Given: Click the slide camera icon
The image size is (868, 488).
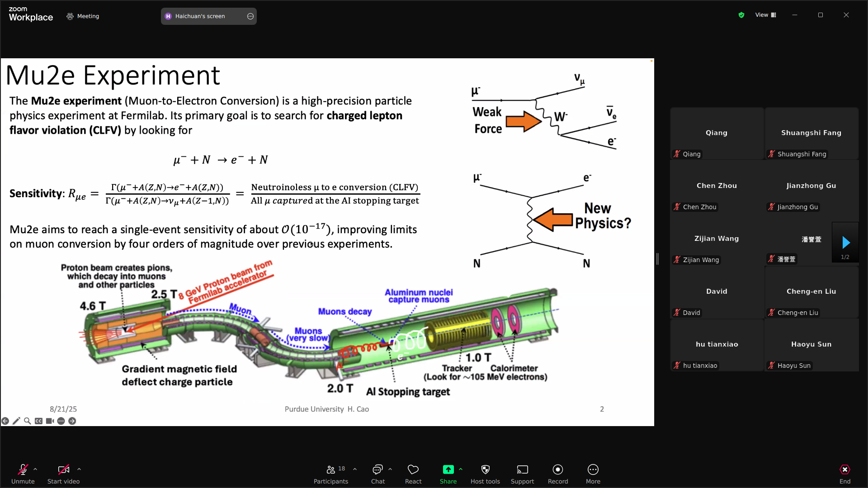Looking at the screenshot, I should point(50,421).
